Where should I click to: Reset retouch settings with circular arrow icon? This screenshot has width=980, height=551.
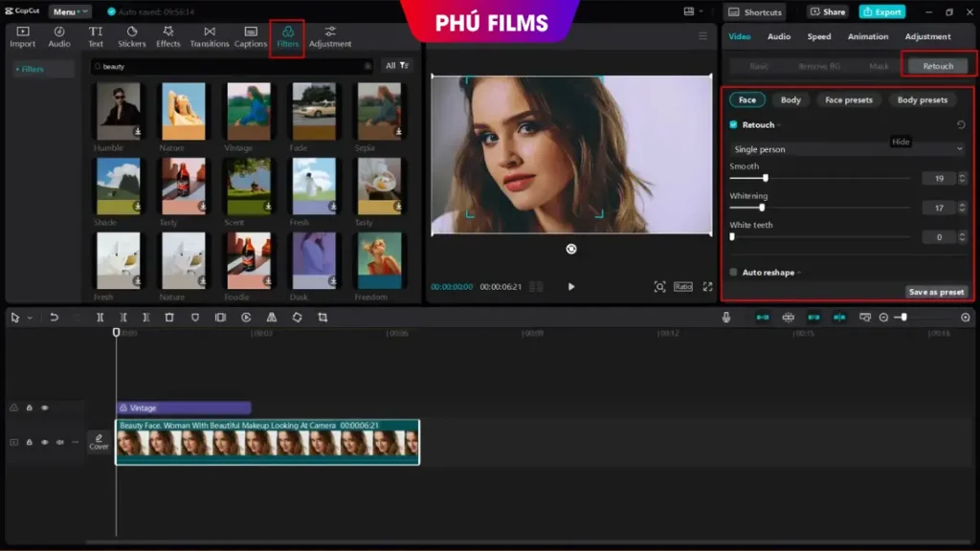(x=961, y=125)
